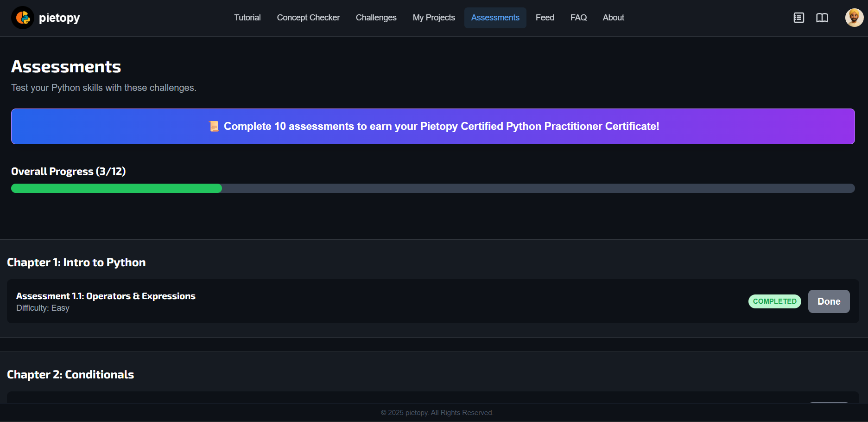Open the glossary book icon
This screenshot has width=868, height=422.
[822, 18]
